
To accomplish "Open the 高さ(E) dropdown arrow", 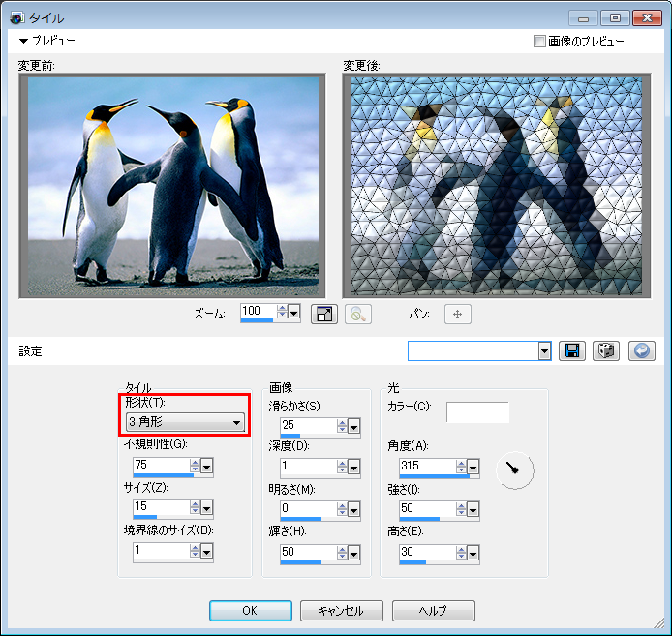I will pyautogui.click(x=473, y=554).
